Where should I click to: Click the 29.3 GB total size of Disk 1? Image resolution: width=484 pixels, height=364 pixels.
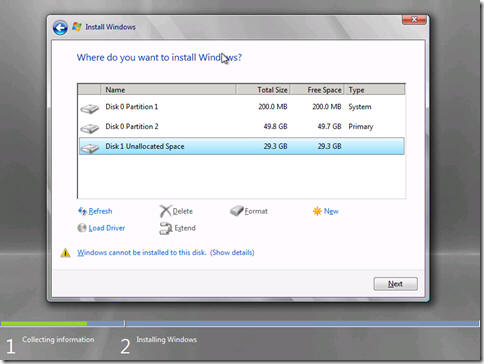(x=275, y=146)
